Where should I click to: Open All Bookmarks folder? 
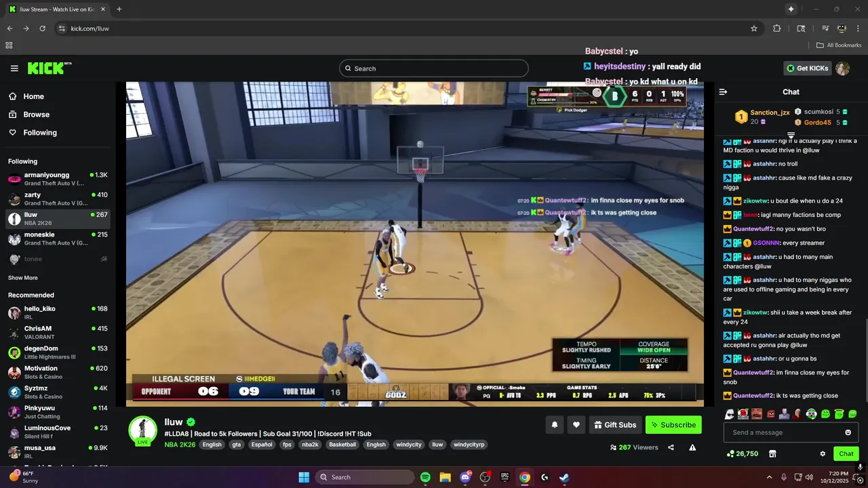[x=839, y=45]
